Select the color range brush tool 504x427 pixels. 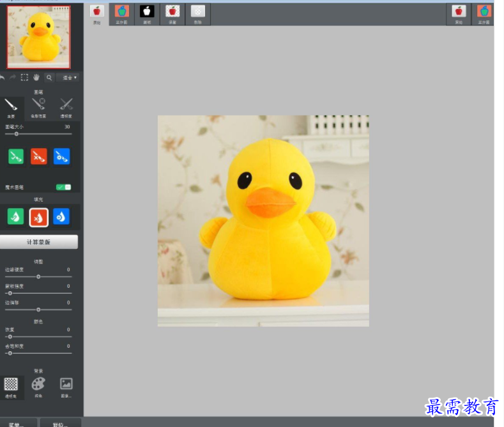pos(38,109)
